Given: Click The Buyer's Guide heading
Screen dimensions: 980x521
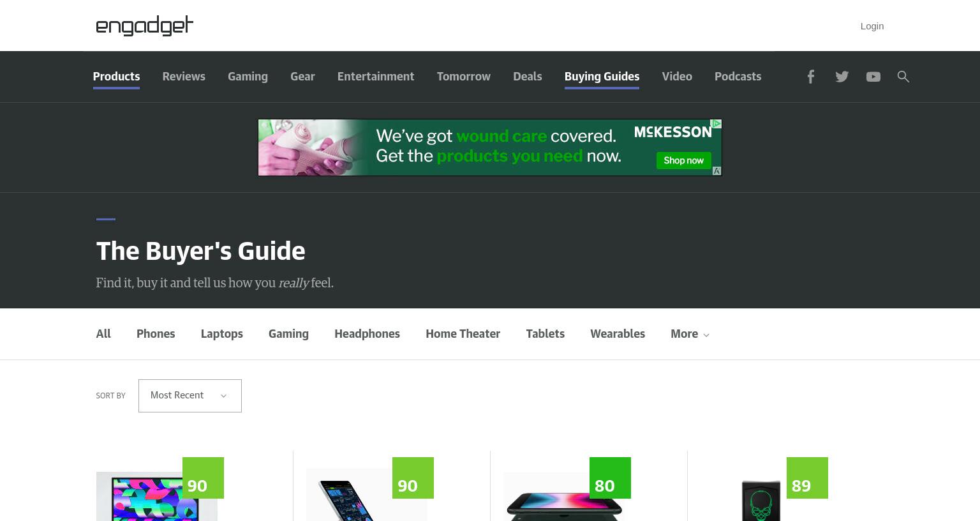Looking at the screenshot, I should (200, 252).
